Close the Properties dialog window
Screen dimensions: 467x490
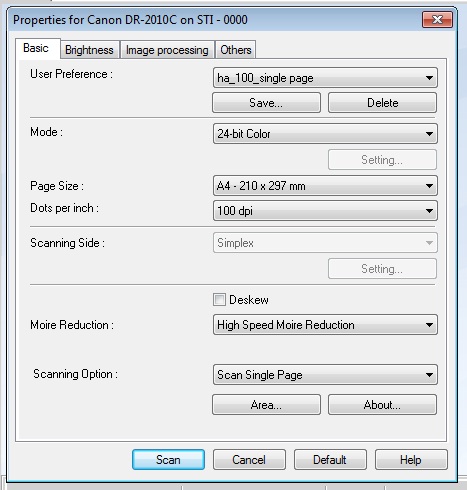437,20
